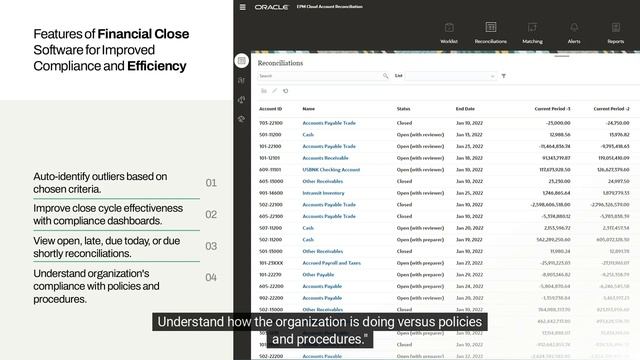The width and height of the screenshot is (640, 360).
Task: Open the Reports card
Action: (x=616, y=33)
